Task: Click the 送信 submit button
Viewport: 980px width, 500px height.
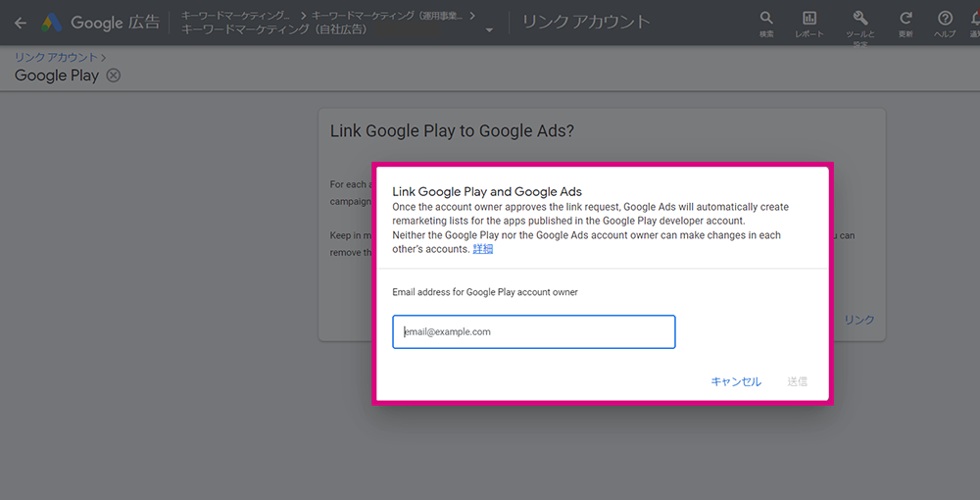Action: pos(797,381)
